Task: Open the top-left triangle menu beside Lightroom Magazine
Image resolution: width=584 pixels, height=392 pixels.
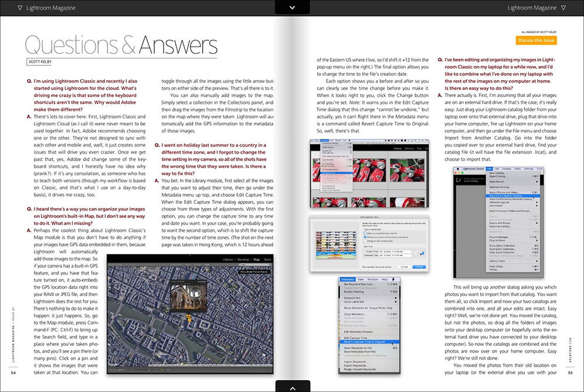Action: coord(20,8)
